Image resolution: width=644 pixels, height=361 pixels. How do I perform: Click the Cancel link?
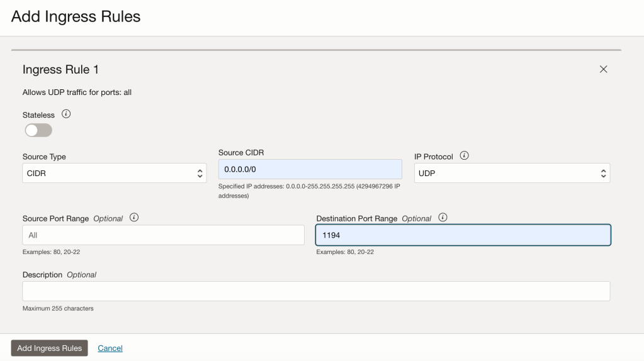110,348
